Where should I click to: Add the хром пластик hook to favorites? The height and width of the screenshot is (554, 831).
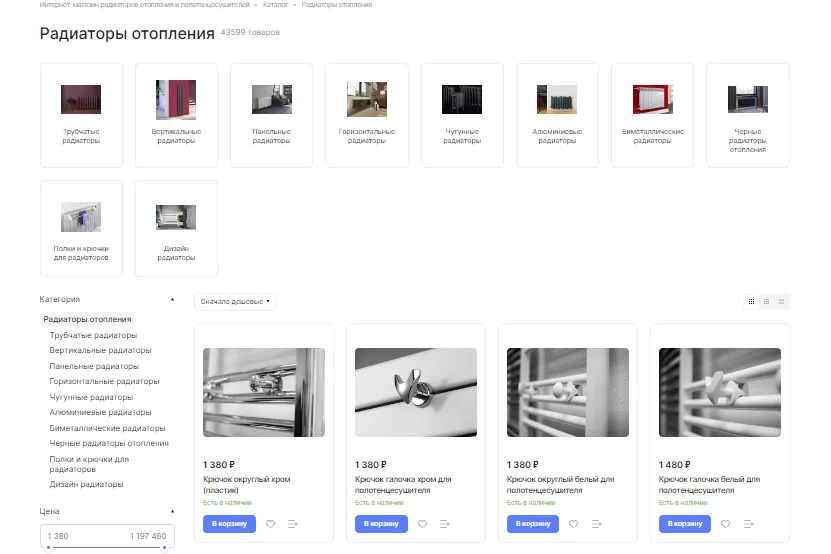pos(270,524)
